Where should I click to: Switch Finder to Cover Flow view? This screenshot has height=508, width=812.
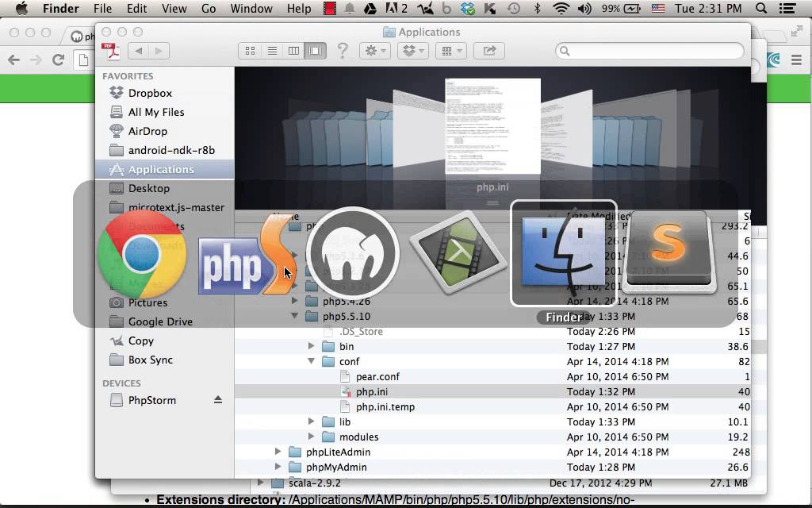pos(316,51)
